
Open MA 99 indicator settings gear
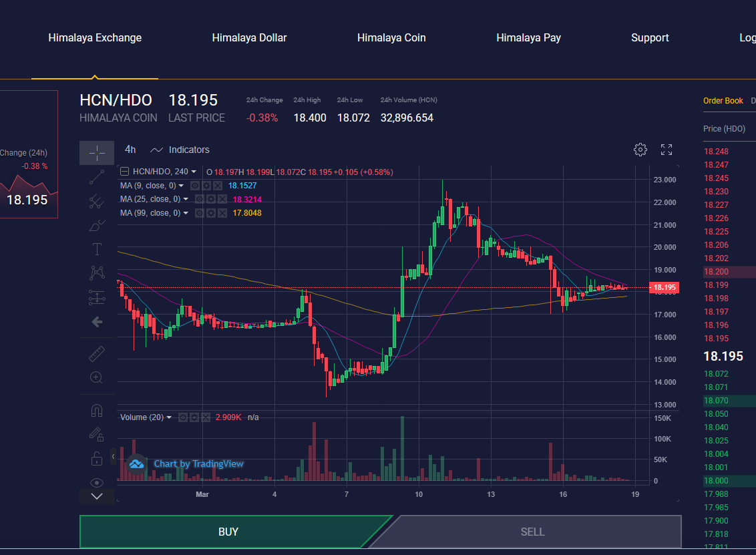pos(211,213)
